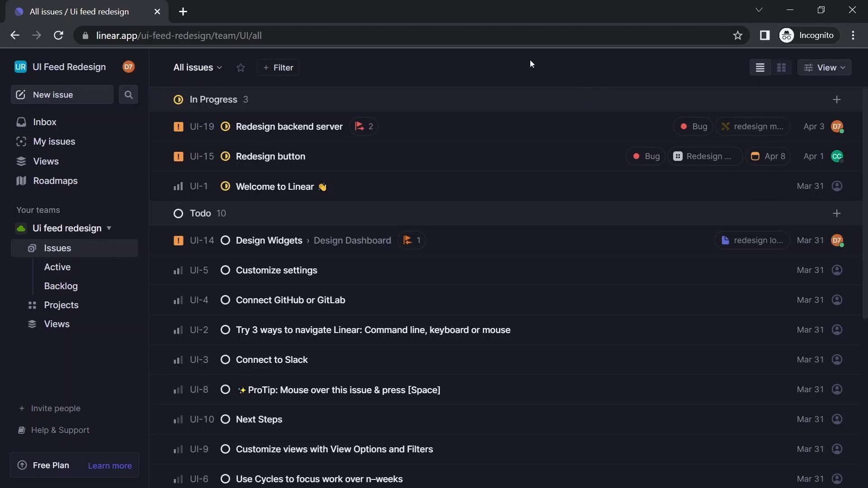The height and width of the screenshot is (488, 868).
Task: Toggle status circle of Connect to Slack
Action: point(225,360)
